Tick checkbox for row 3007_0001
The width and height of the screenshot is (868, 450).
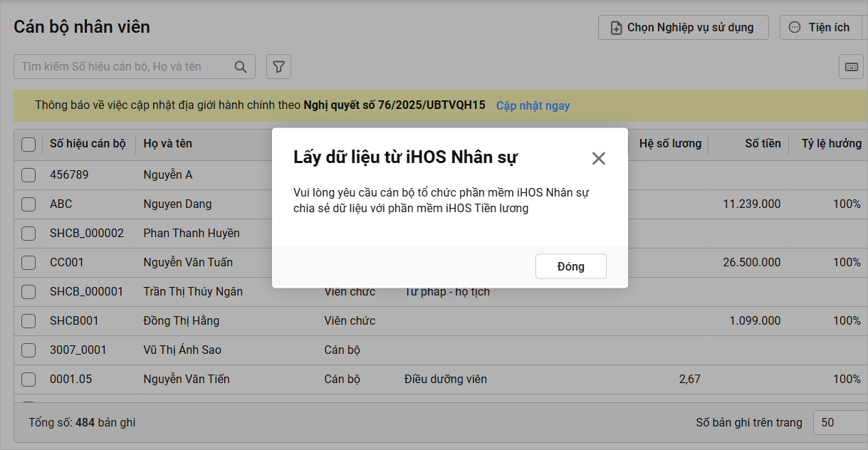click(28, 350)
